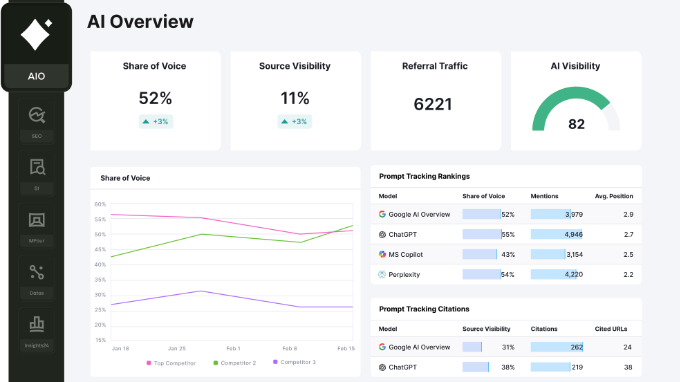Click the Prompt Tracking Rankings heading

(425, 176)
